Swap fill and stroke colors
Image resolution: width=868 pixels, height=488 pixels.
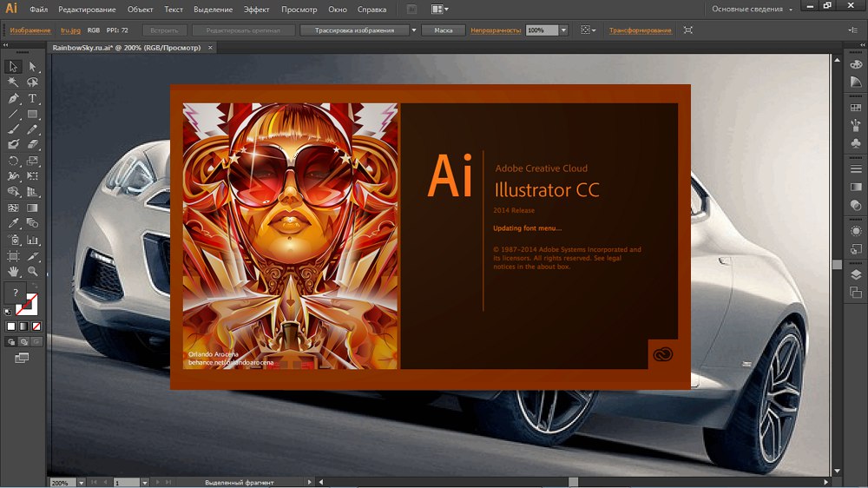click(35, 286)
